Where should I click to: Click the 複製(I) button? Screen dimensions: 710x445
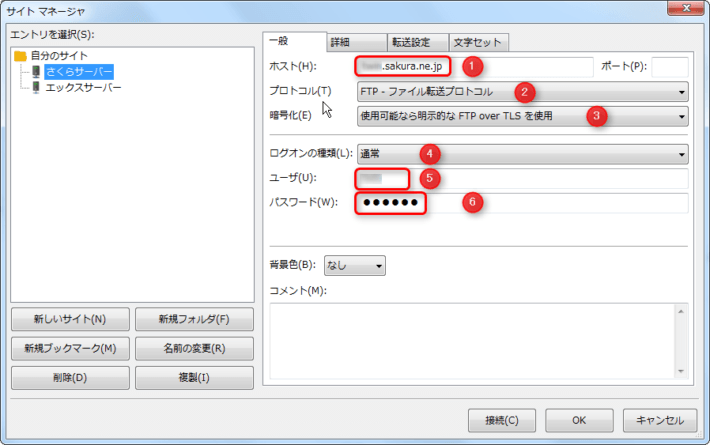coord(194,378)
